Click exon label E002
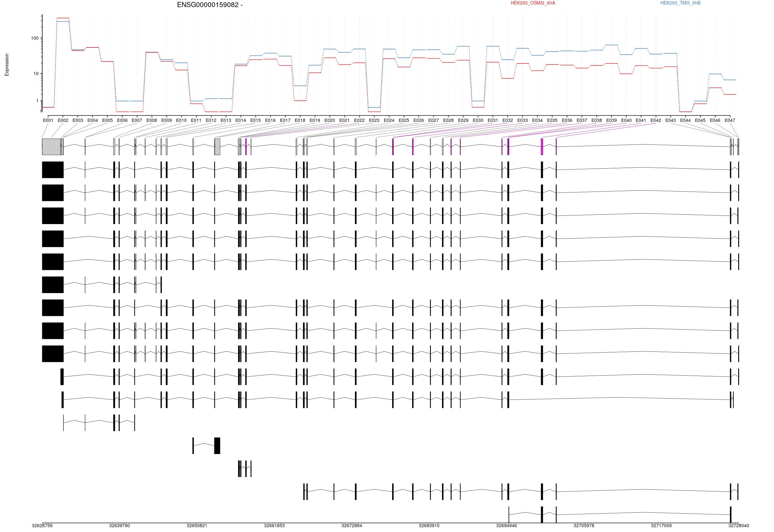The height and width of the screenshot is (532, 774). 63,120
